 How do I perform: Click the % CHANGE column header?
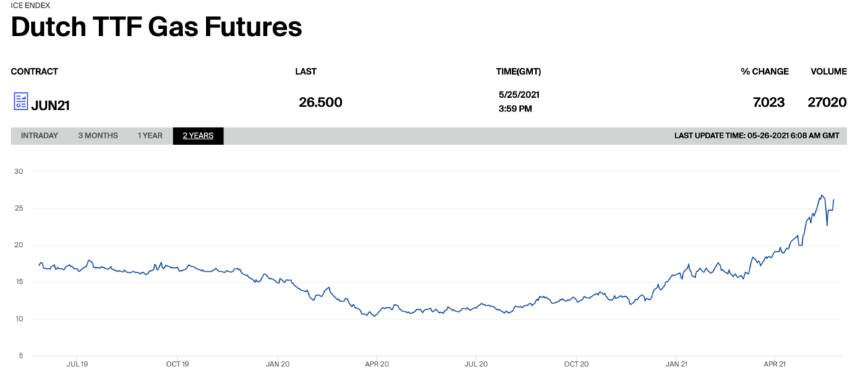pyautogui.click(x=765, y=72)
